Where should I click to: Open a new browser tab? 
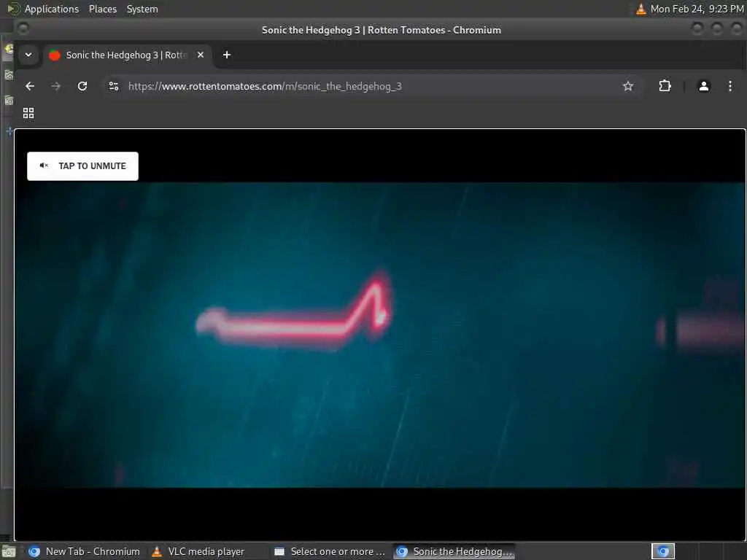tap(227, 55)
